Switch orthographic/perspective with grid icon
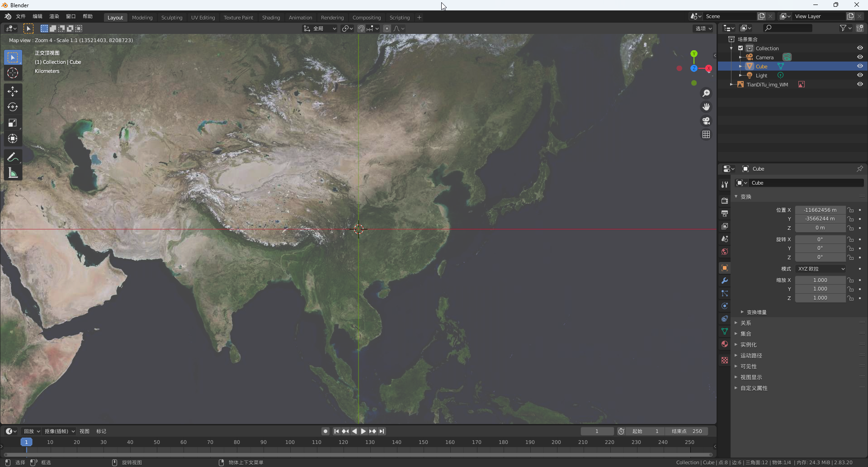Viewport: 868px width, 467px height. 706,134
